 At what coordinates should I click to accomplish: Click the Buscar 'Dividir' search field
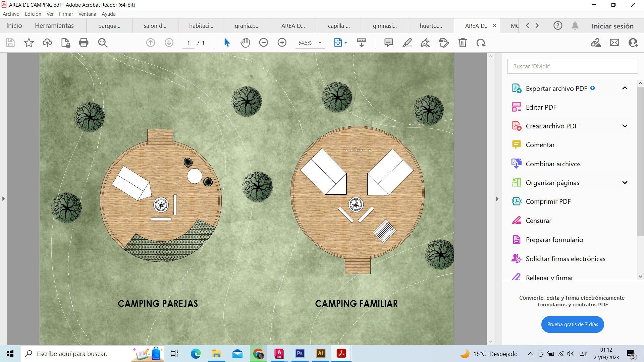click(572, 66)
